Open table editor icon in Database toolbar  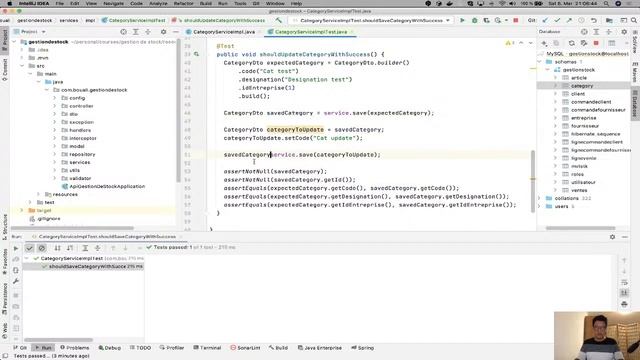click(x=611, y=43)
